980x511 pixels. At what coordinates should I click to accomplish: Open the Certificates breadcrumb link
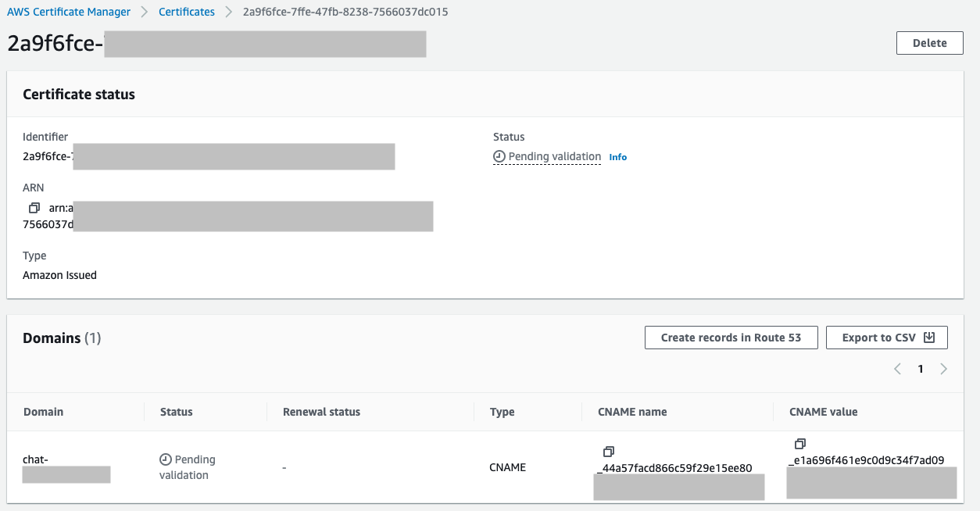click(187, 12)
